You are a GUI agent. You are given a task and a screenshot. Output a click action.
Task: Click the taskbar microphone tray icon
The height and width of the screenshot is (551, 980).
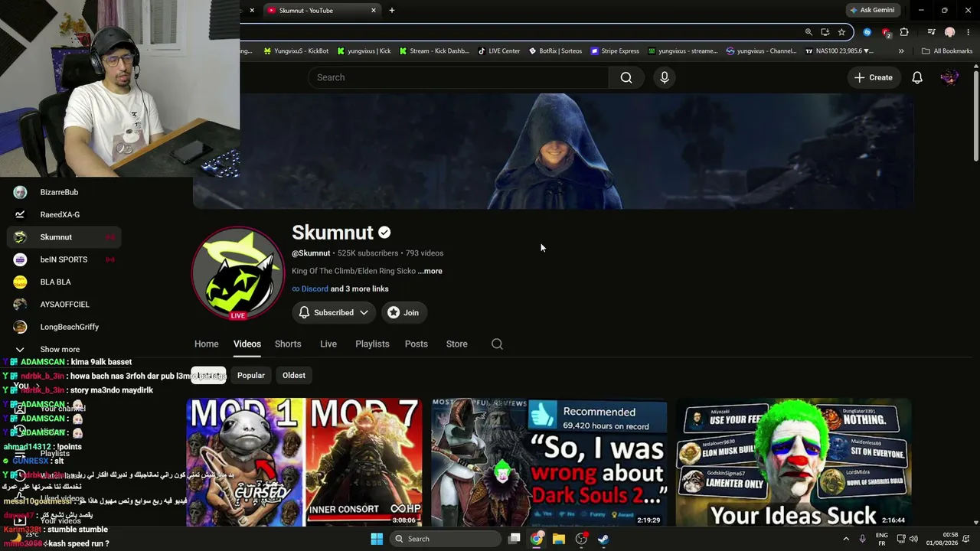[x=863, y=539]
